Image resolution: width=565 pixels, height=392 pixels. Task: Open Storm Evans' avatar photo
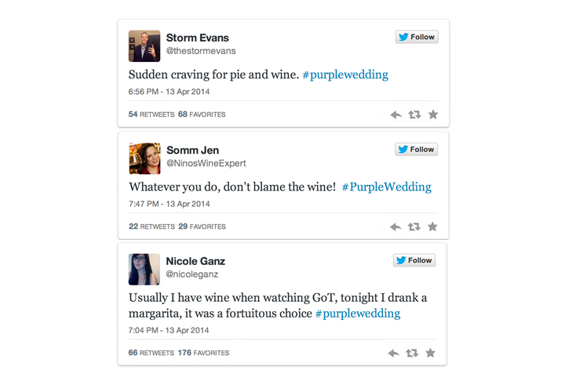click(144, 46)
